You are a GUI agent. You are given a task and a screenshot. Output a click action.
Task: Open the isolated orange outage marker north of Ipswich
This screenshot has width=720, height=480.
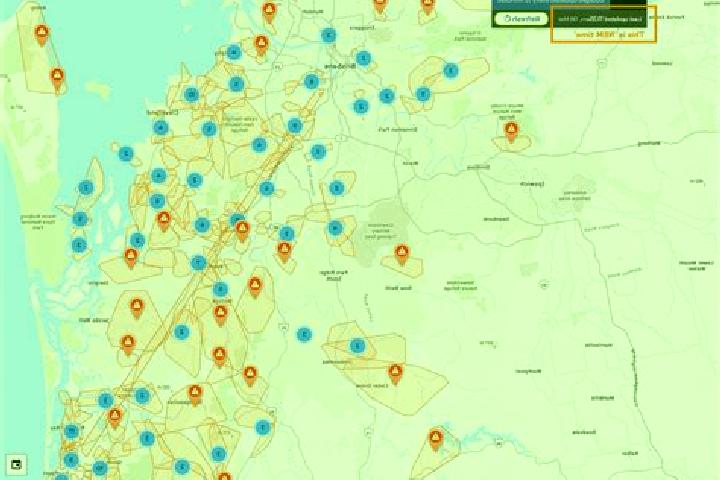click(512, 131)
